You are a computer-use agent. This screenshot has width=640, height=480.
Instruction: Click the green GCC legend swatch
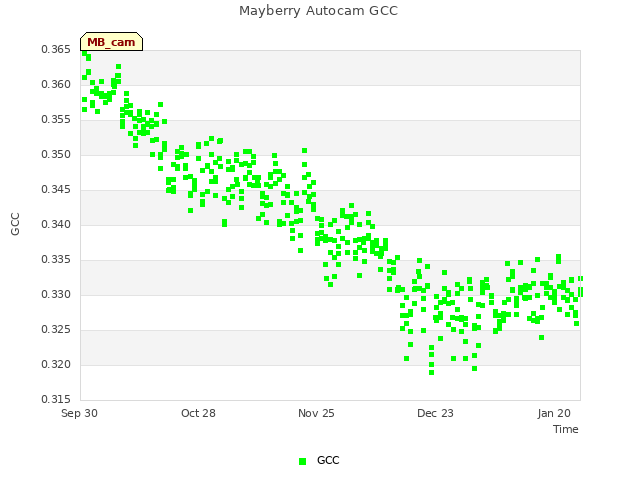click(x=302, y=461)
